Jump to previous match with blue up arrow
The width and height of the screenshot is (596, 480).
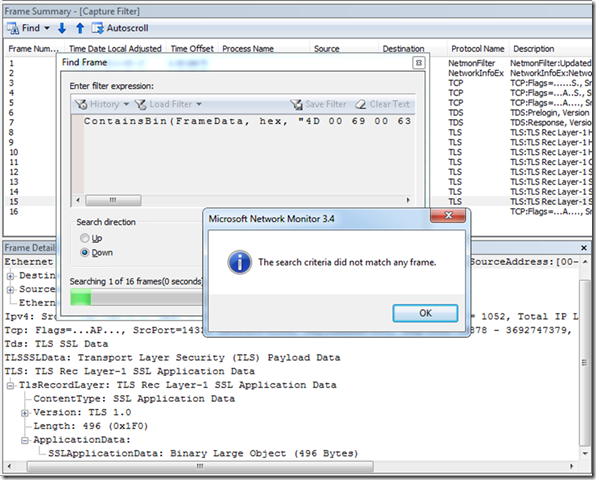coord(80,28)
